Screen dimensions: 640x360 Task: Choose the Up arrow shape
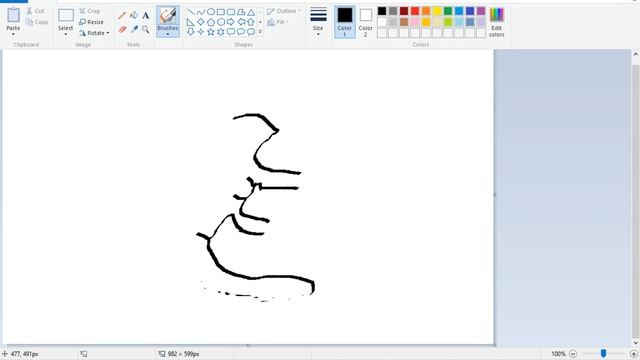(x=251, y=22)
